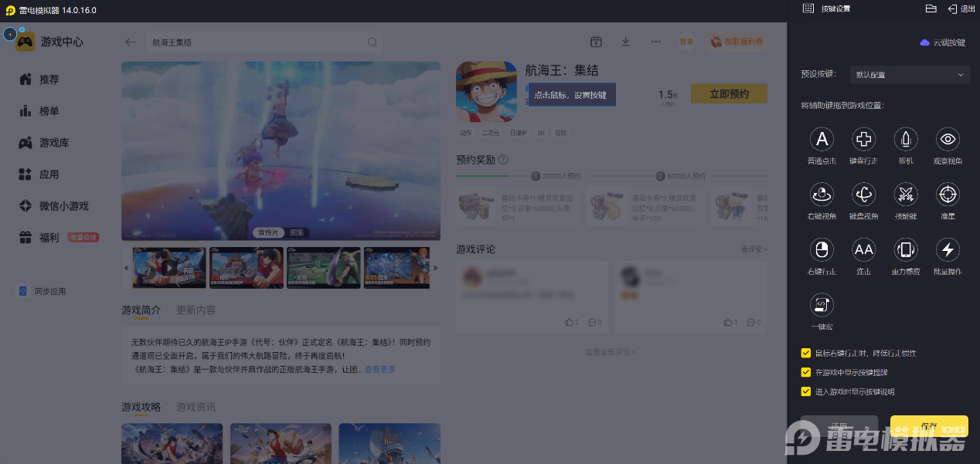Click the 立即预约 reserve button
This screenshot has height=464, width=980.
(729, 93)
